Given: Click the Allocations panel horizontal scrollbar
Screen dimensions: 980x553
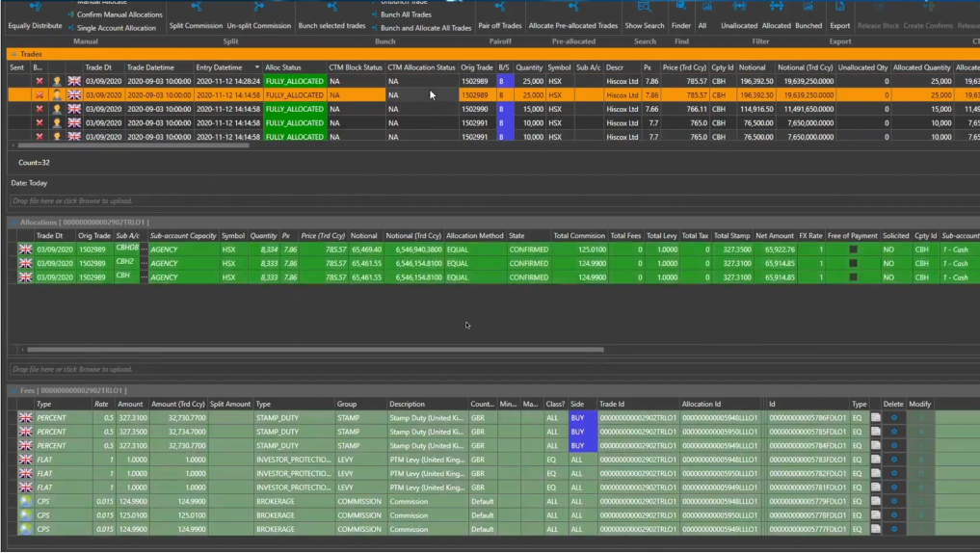Looking at the screenshot, I should point(315,350).
